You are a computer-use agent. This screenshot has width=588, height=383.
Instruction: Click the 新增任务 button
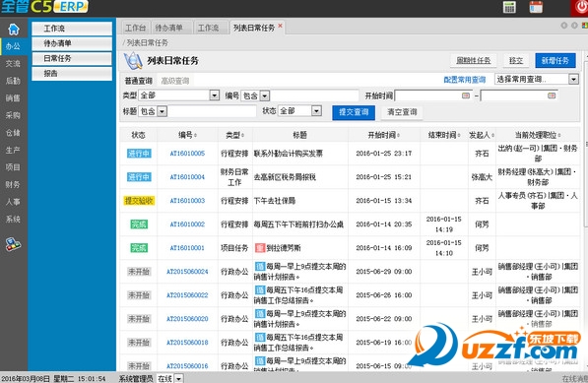coord(555,61)
